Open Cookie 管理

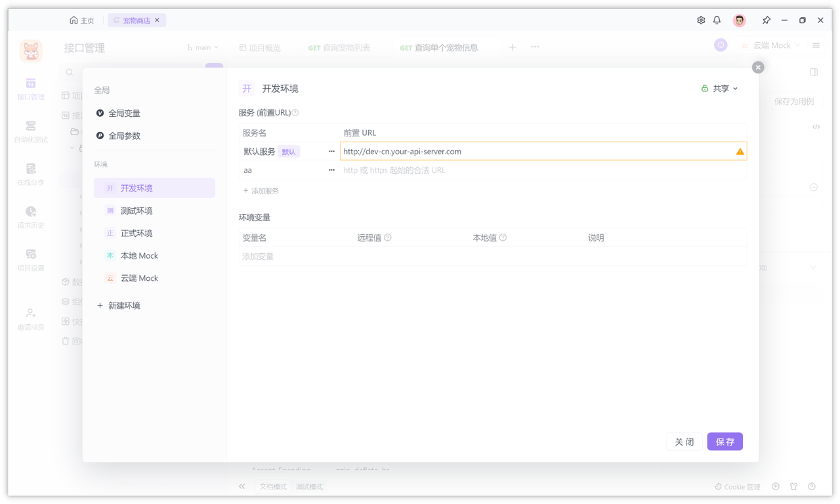point(738,487)
